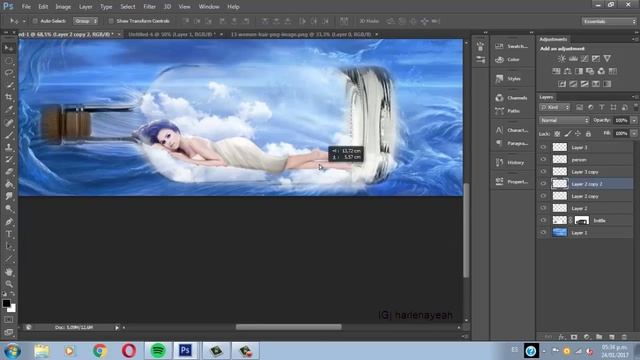The width and height of the screenshot is (640, 360).
Task: Delete layer using the trash icon
Action: (x=624, y=337)
